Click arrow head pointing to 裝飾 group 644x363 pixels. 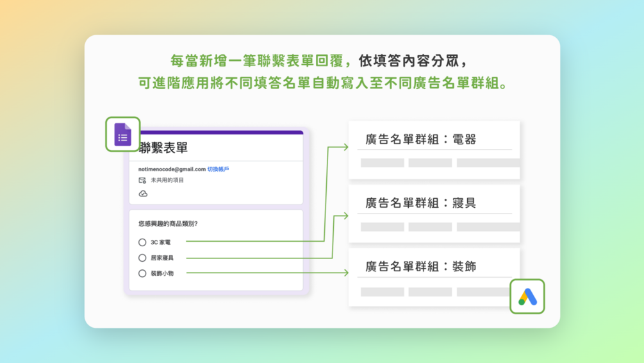[x=345, y=273]
